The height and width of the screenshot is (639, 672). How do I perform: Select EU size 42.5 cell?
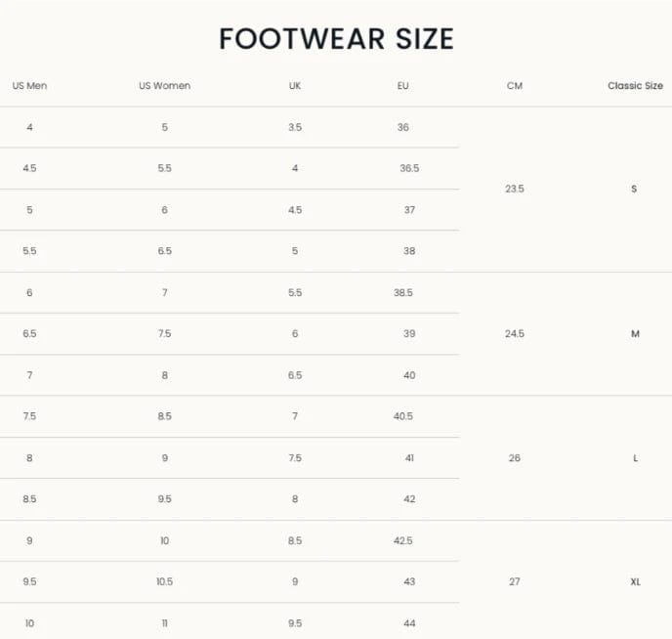click(x=403, y=541)
